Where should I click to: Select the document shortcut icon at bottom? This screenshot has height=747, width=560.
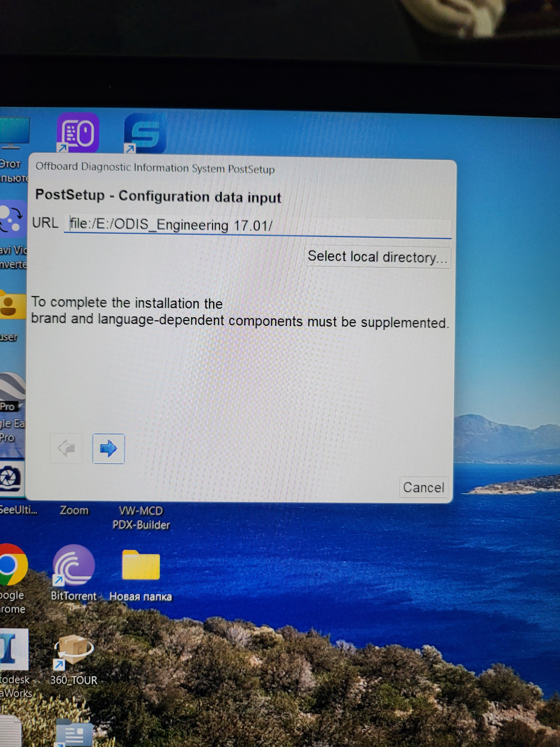(74, 733)
